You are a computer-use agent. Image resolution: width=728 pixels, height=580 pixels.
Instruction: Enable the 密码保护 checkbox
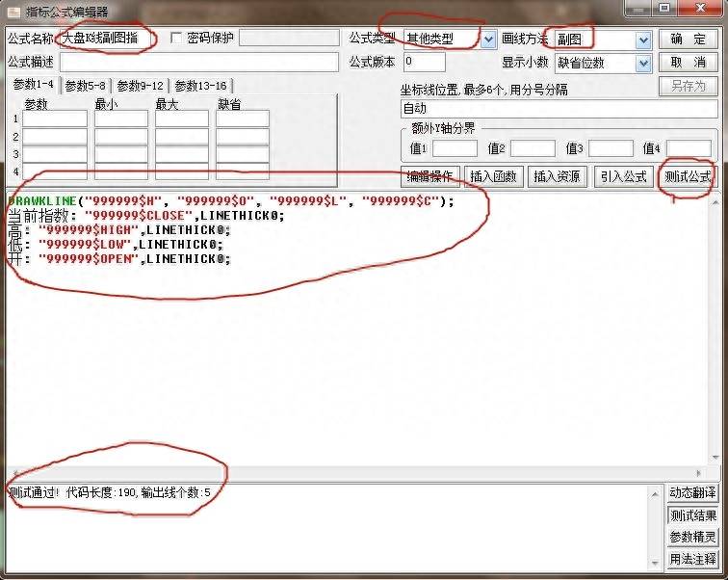point(176,38)
